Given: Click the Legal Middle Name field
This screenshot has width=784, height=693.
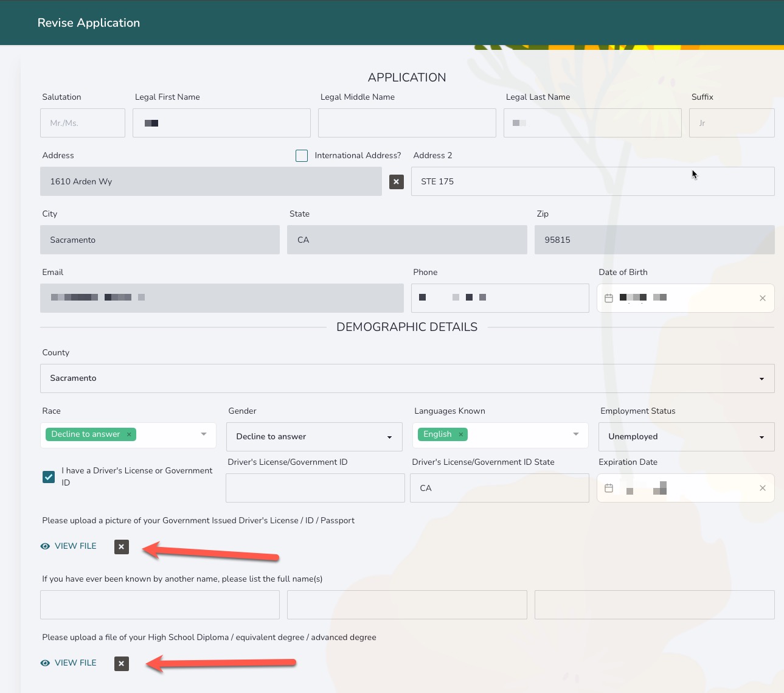Looking at the screenshot, I should (x=407, y=123).
